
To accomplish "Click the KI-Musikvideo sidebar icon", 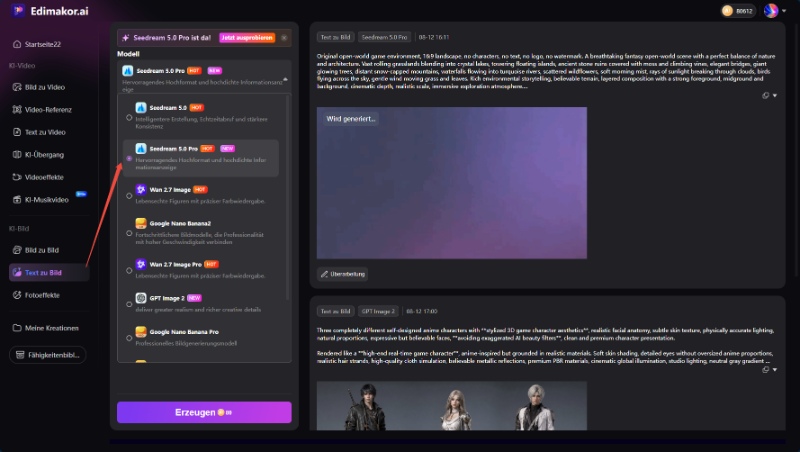I will point(17,199).
